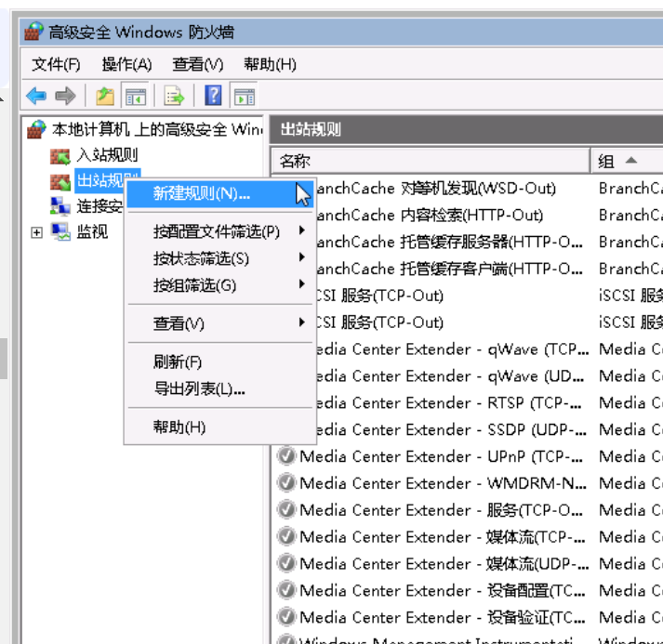663x644 pixels.
Task: Choose 帮助(H) in context menu
Action: pyautogui.click(x=219, y=427)
